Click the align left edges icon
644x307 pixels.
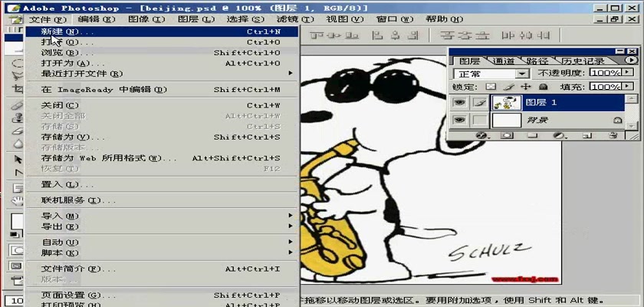click(377, 36)
